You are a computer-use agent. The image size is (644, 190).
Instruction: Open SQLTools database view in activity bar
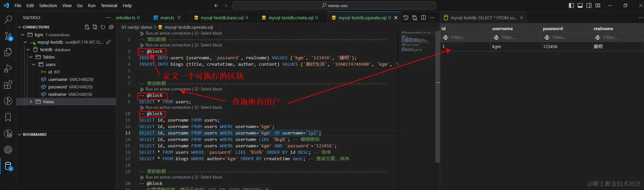click(x=8, y=166)
